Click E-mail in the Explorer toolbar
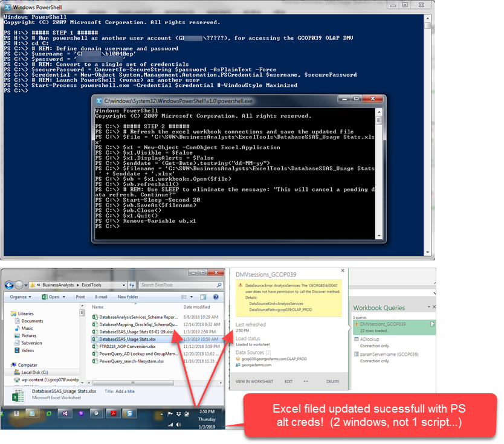This screenshot has height=444, width=504. (x=101, y=297)
